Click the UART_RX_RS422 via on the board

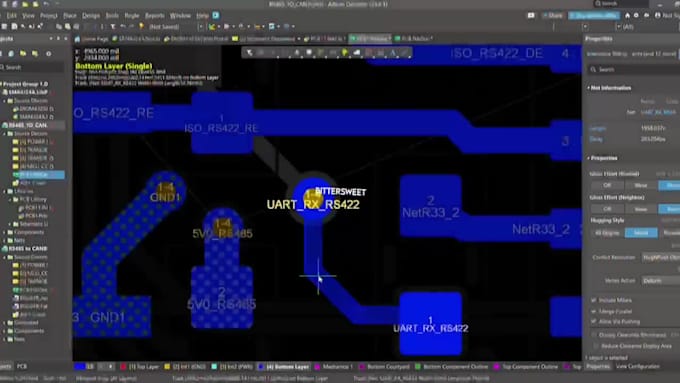click(x=313, y=199)
